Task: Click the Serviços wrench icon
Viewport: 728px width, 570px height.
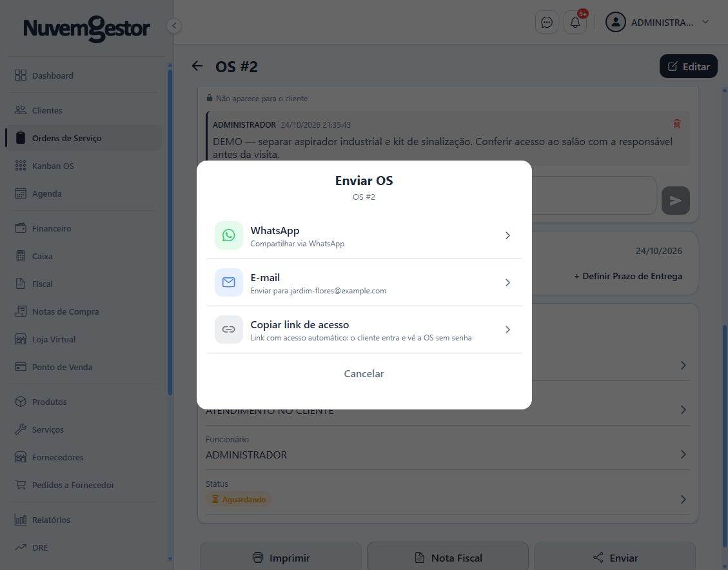Action: click(x=21, y=429)
